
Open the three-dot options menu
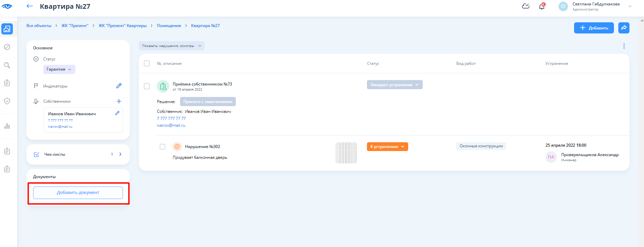pos(624,46)
